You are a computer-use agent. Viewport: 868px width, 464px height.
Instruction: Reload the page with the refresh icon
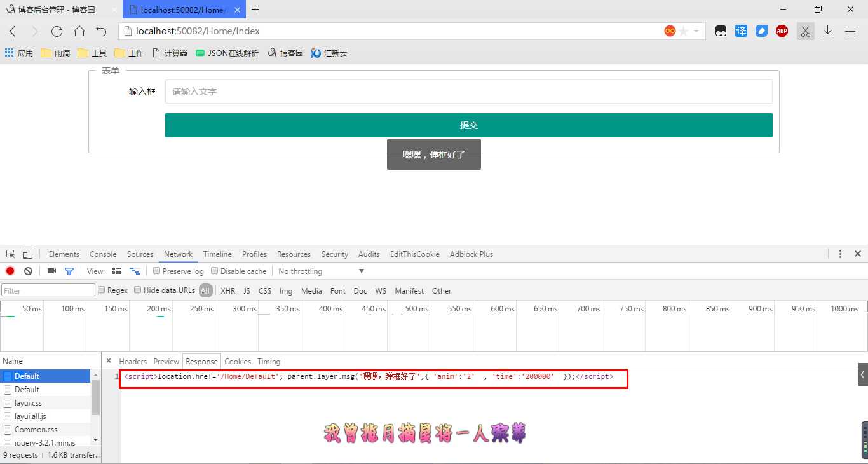point(57,31)
